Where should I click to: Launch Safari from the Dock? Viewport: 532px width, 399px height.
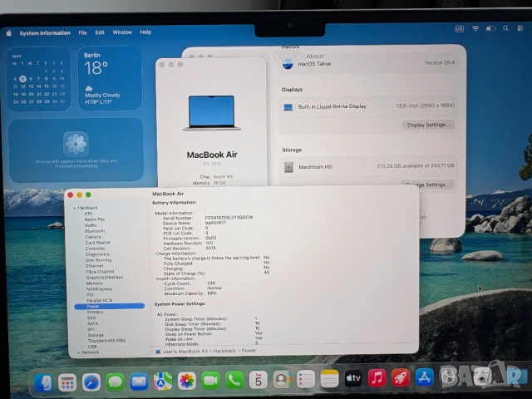click(91, 382)
